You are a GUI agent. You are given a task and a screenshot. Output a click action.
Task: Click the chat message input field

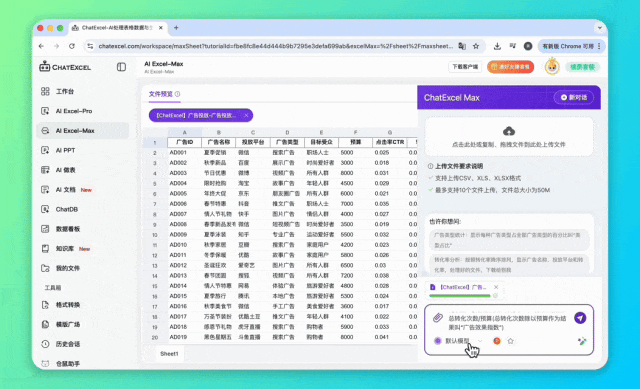point(507,322)
